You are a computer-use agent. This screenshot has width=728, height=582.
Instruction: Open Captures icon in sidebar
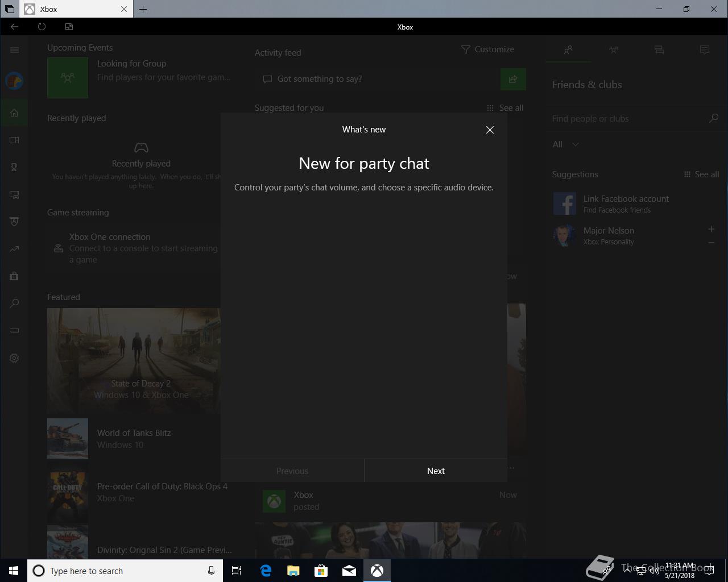[14, 194]
